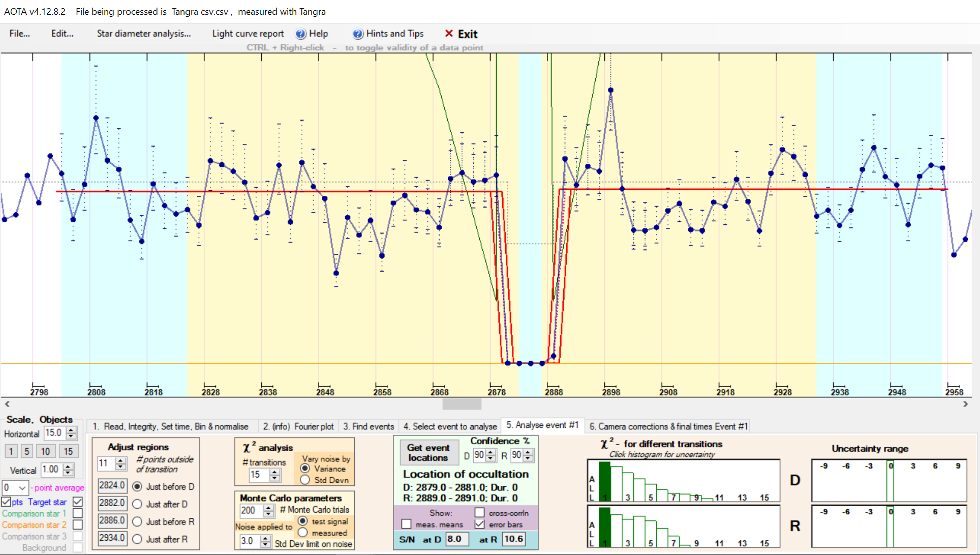This screenshot has height=555, width=980.
Task: Click S/N at R value 10.6
Action: point(514,539)
